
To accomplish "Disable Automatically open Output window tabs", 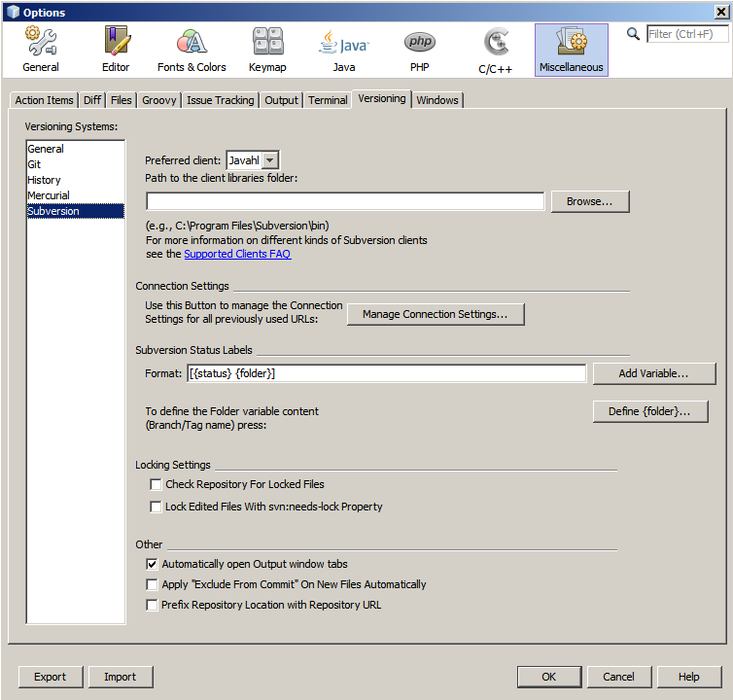I will pos(152,564).
